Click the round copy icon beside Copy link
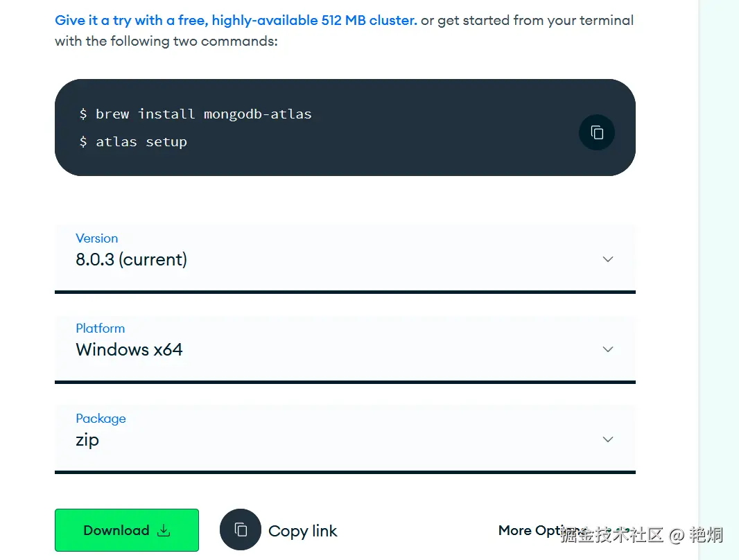Image resolution: width=739 pixels, height=560 pixels. click(x=241, y=530)
